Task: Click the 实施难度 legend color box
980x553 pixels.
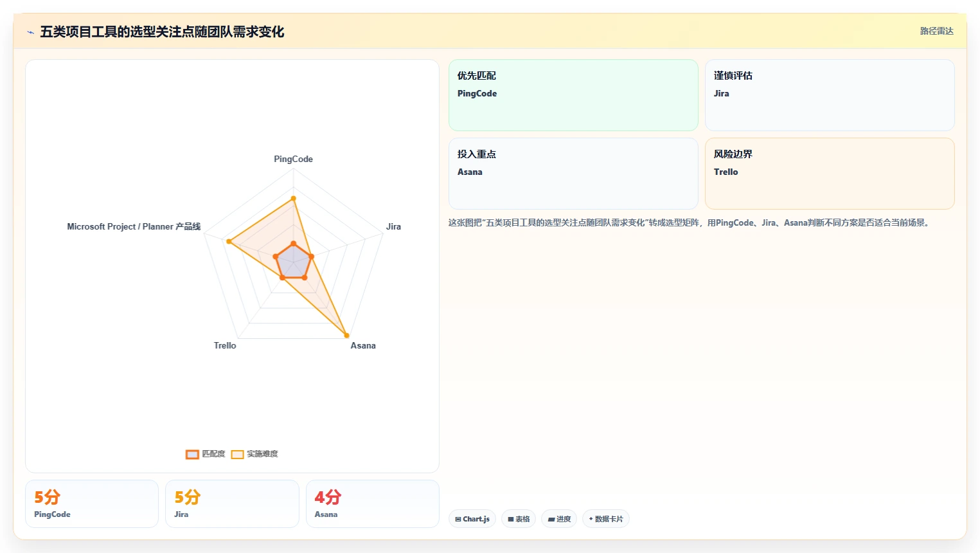Action: (237, 455)
